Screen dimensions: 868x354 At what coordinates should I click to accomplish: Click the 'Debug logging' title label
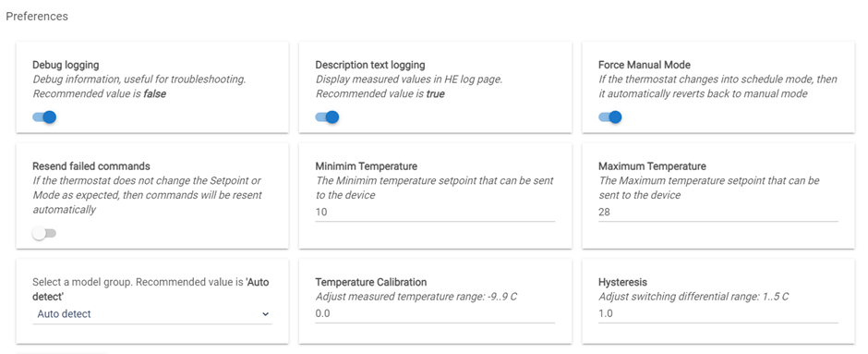[x=66, y=65]
